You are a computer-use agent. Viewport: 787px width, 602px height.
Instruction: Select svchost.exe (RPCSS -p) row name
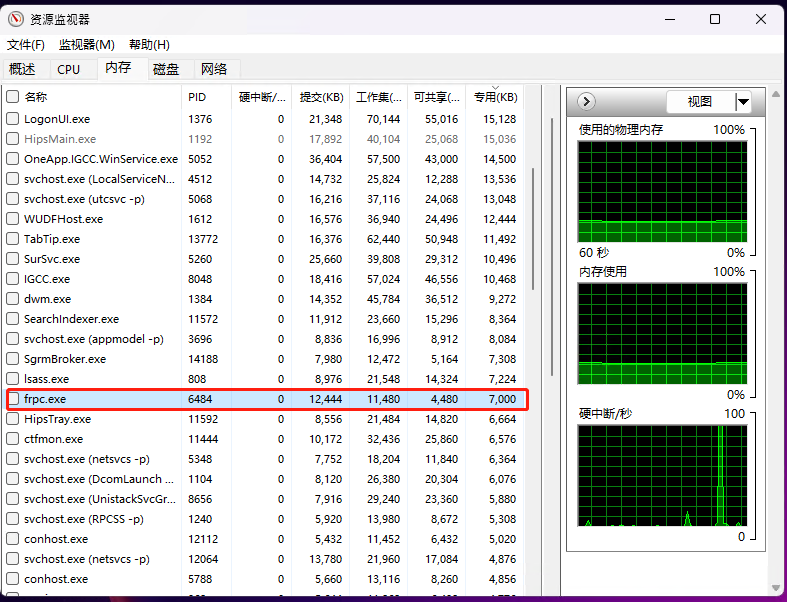[x=84, y=519]
